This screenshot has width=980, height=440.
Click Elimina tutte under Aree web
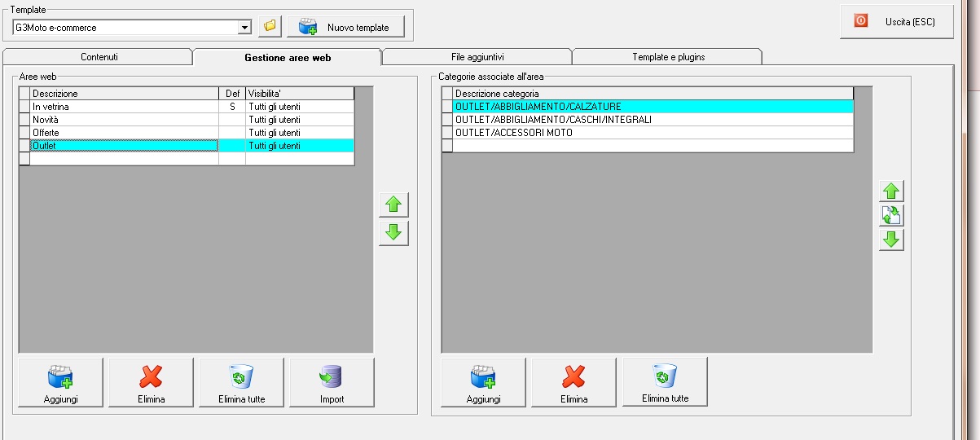pos(241,382)
